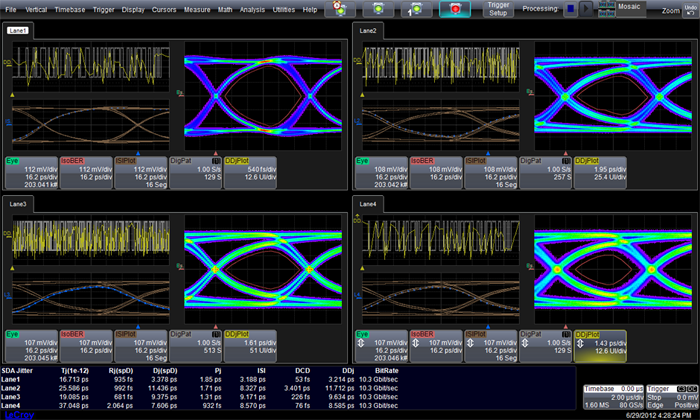
Task: Stop processing with the blue square icon
Action: point(569,9)
